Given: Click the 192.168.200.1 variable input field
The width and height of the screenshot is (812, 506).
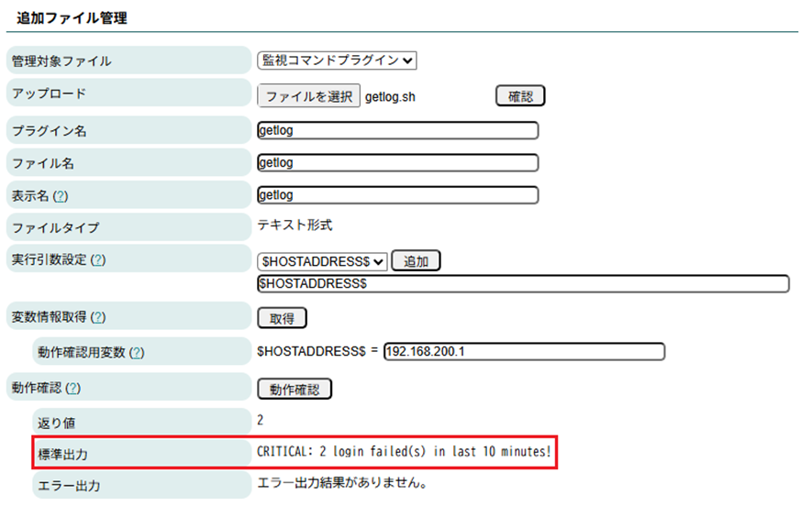Looking at the screenshot, I should [x=523, y=352].
